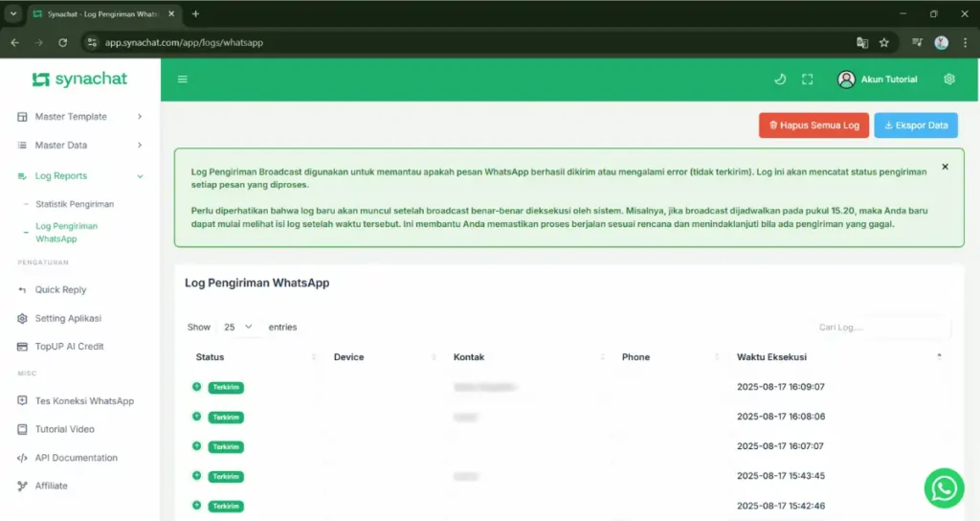Open the browser three-dot menu
This screenshot has width=980, height=521.
[965, 42]
